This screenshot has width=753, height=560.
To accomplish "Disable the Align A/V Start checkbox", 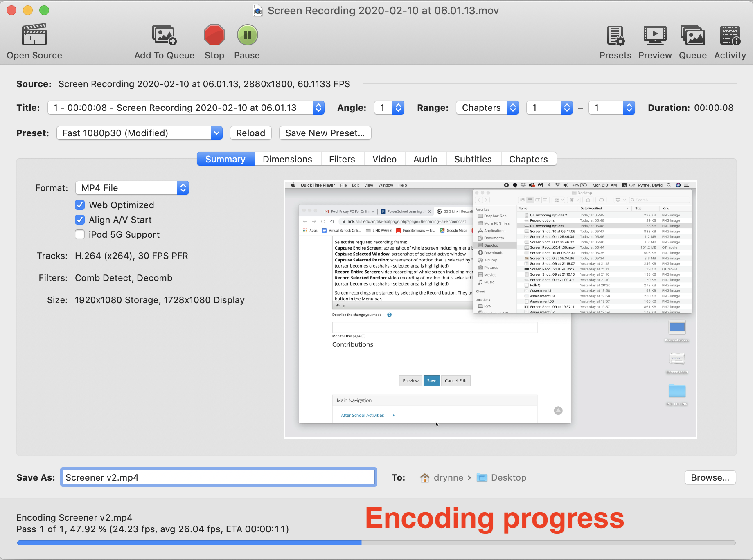I will click(80, 220).
